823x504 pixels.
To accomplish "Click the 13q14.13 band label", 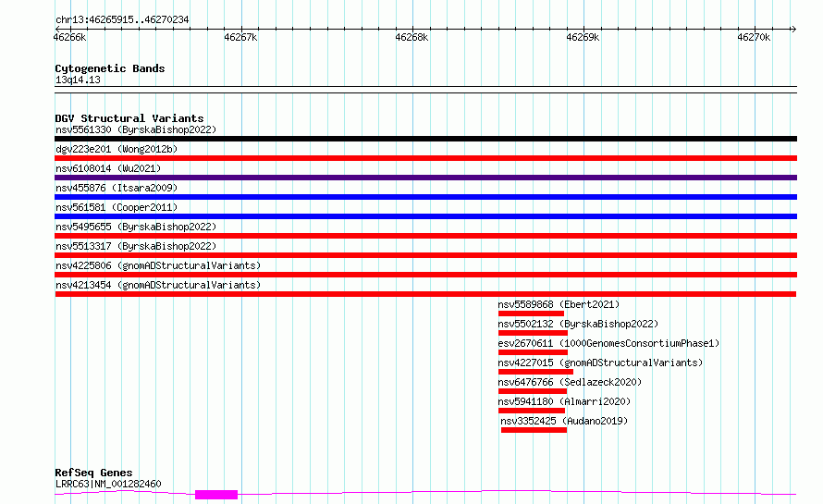I will [78, 80].
